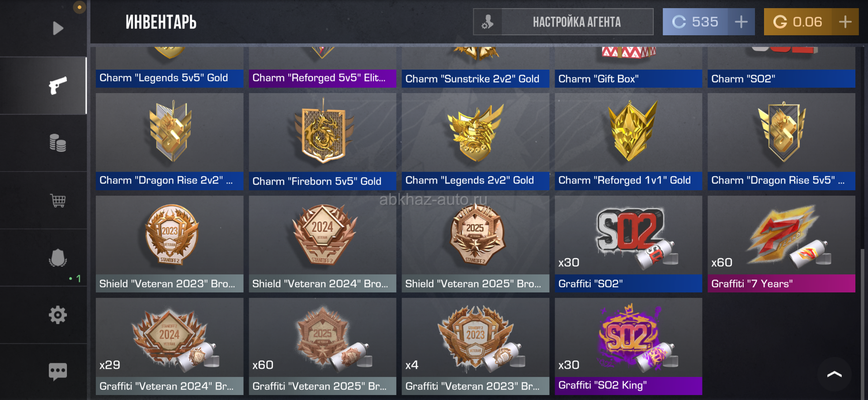Select Charm "Fireborn 5v5" Gold item

(x=322, y=141)
